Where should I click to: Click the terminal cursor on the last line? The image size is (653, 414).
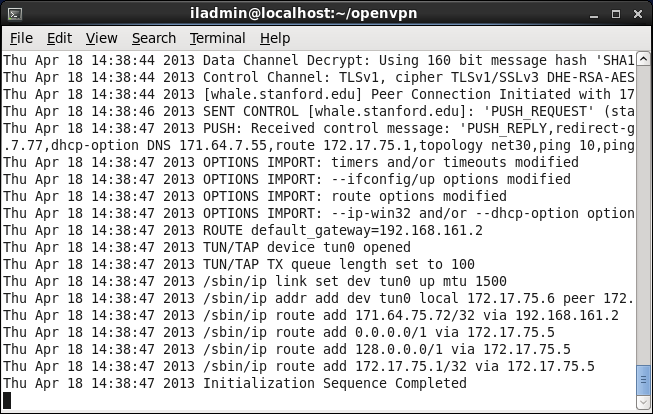(x=8, y=400)
